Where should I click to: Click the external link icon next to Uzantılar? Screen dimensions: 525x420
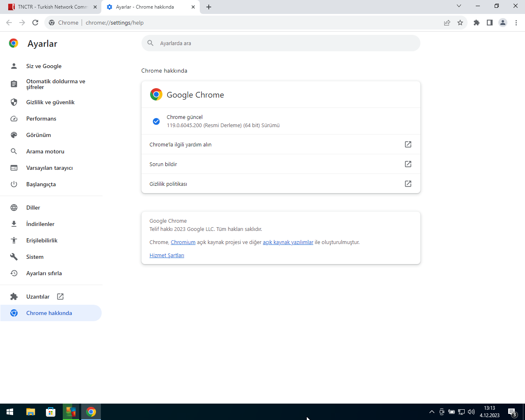click(60, 297)
